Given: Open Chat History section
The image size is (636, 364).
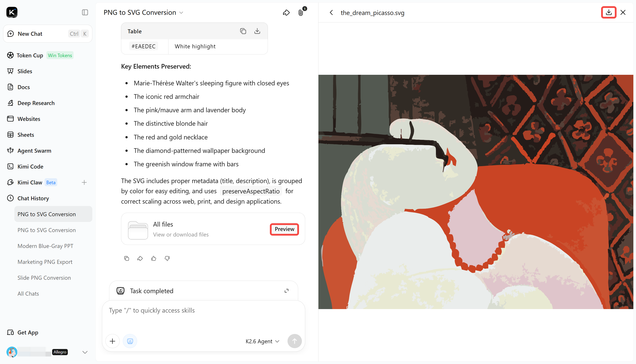Looking at the screenshot, I should point(33,198).
